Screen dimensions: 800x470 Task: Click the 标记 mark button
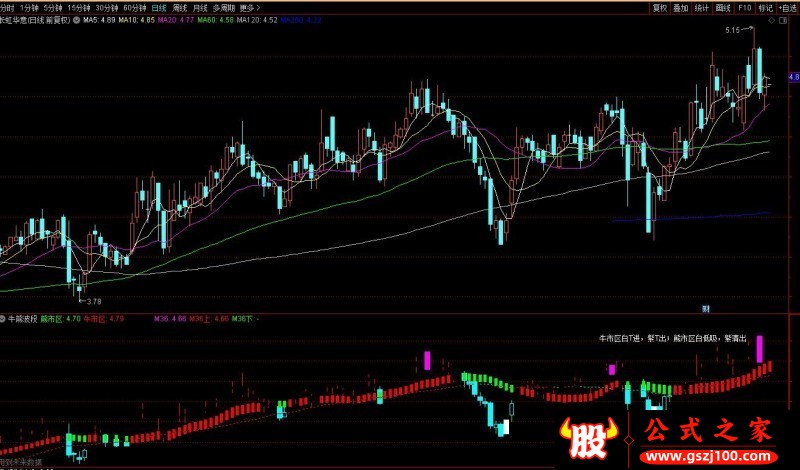pyautogui.click(x=765, y=8)
